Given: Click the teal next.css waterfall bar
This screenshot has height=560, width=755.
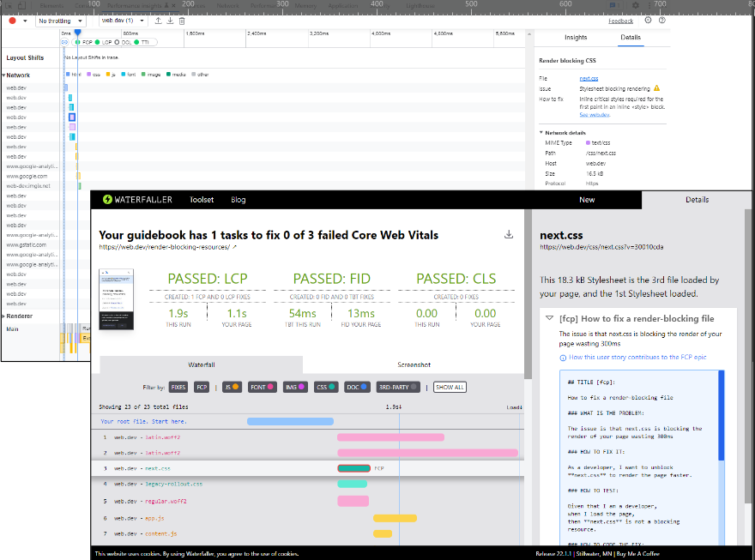Looking at the screenshot, I should (353, 468).
